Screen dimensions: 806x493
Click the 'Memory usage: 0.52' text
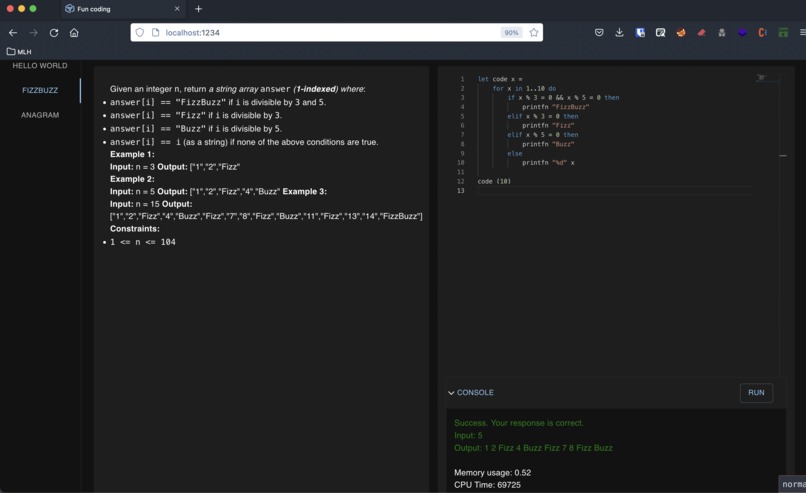(x=492, y=472)
